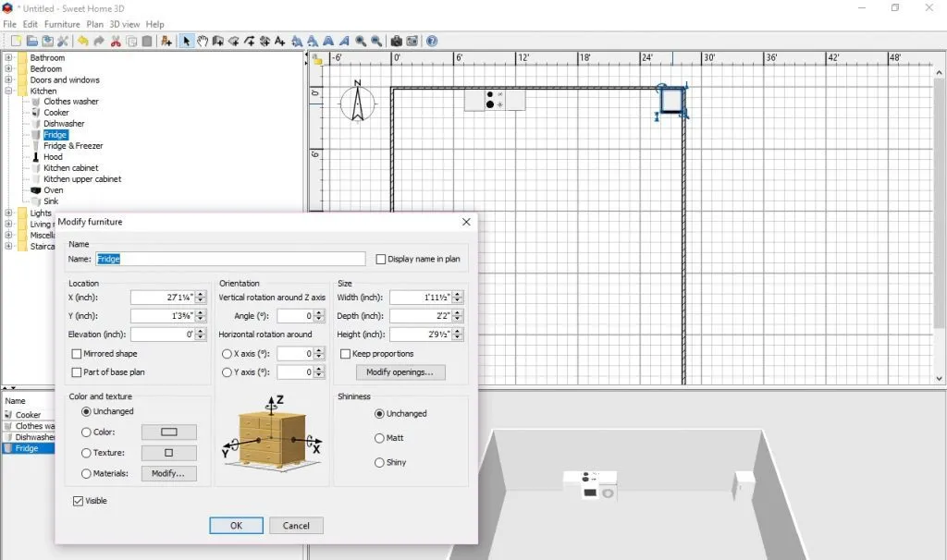
Task: Click the Create photo camera icon
Action: click(396, 41)
